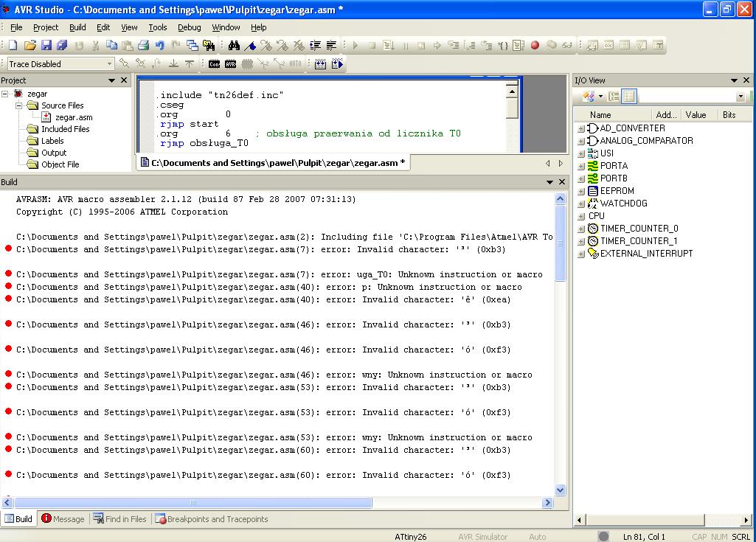Toggle the I/O View tree layout button

(x=614, y=97)
